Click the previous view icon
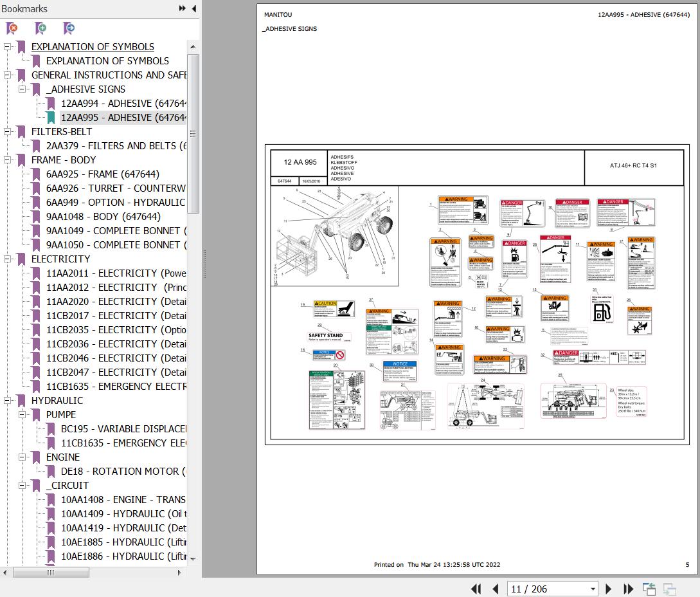 pos(649,589)
